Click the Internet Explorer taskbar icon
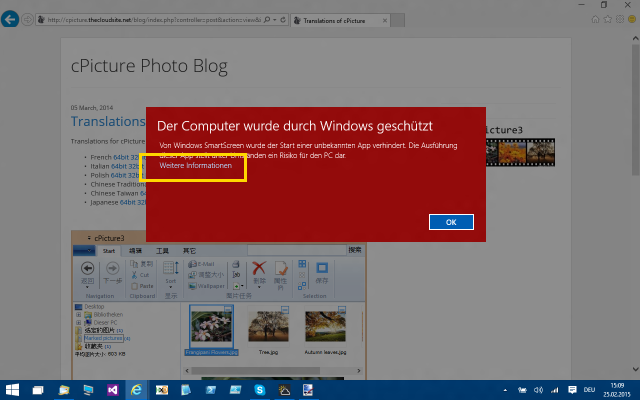Screen dimensions: 640x400 coord(136,390)
